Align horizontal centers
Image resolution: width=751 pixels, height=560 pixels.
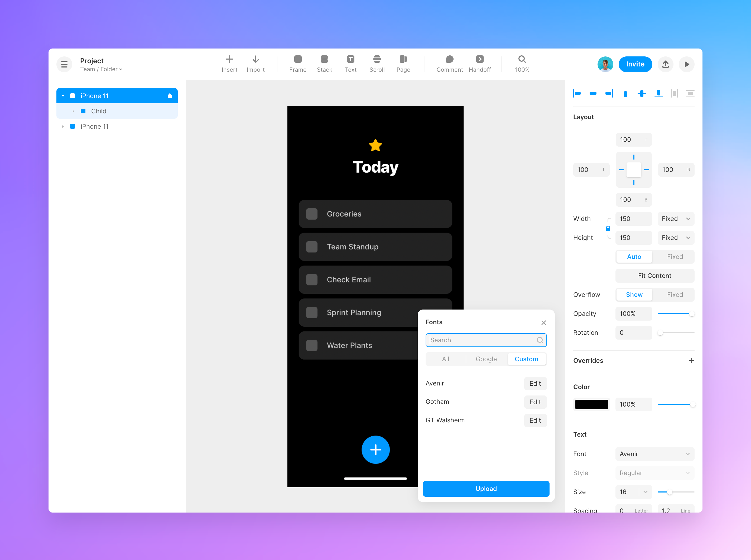click(593, 94)
